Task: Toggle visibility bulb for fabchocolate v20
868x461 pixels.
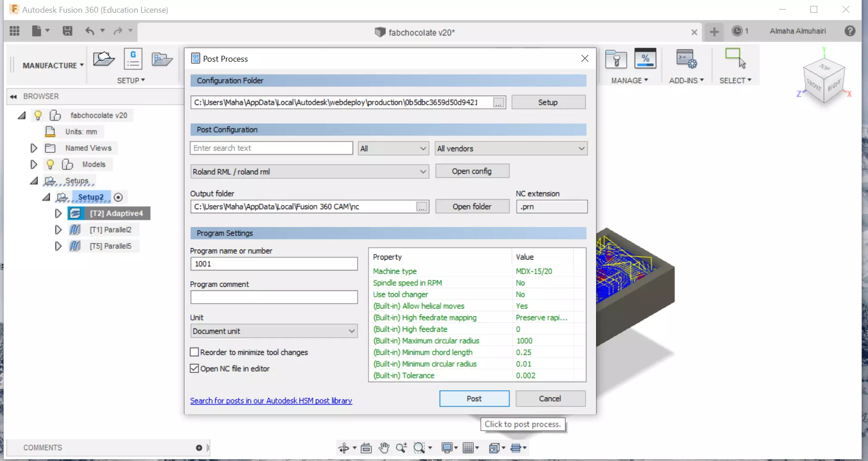Action: coord(38,115)
